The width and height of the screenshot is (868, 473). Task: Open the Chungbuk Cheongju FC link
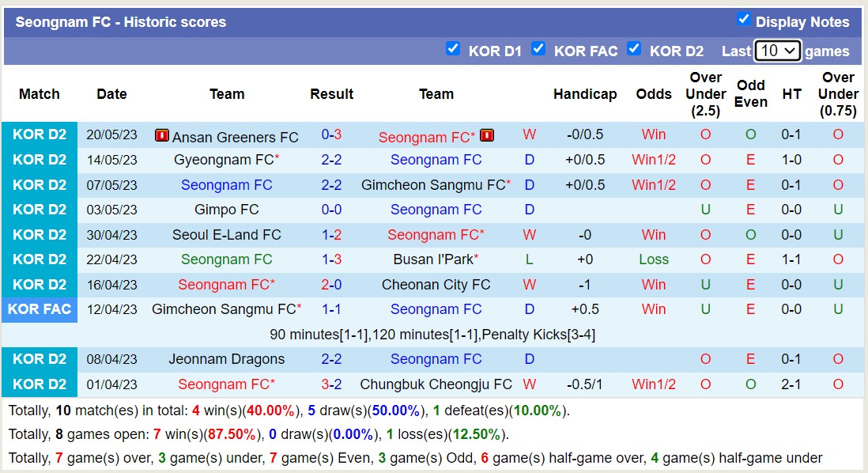[436, 384]
